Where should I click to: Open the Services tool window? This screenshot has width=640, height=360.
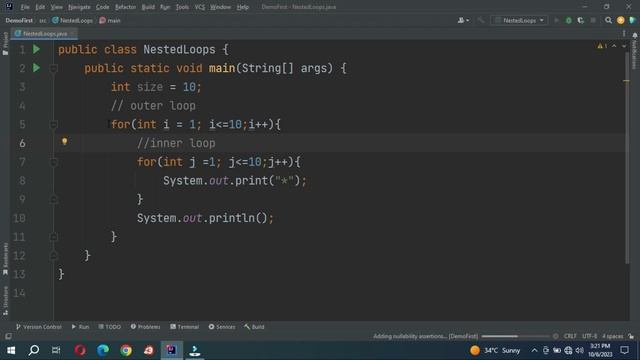click(x=222, y=327)
